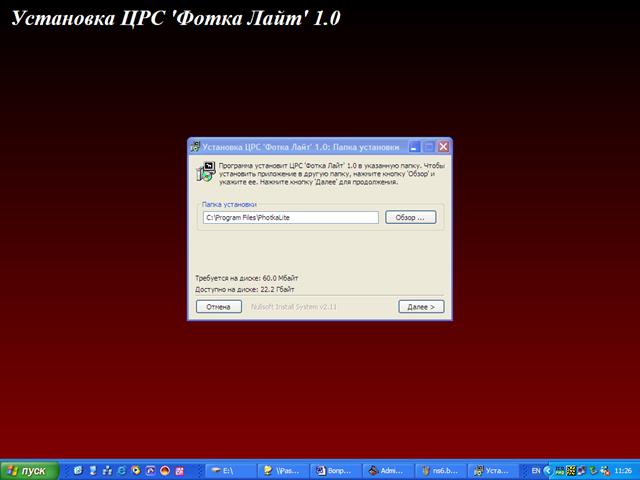
Task: Click the Обзор browse button
Action: (410, 218)
